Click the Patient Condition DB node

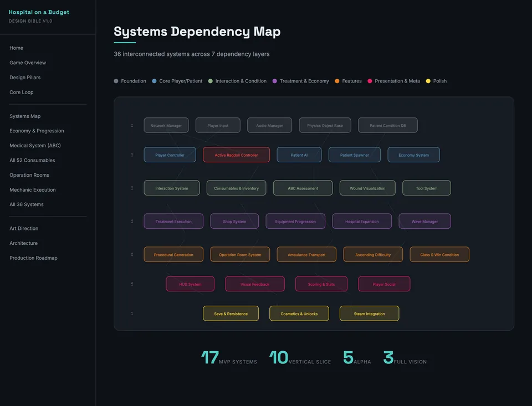point(388,126)
